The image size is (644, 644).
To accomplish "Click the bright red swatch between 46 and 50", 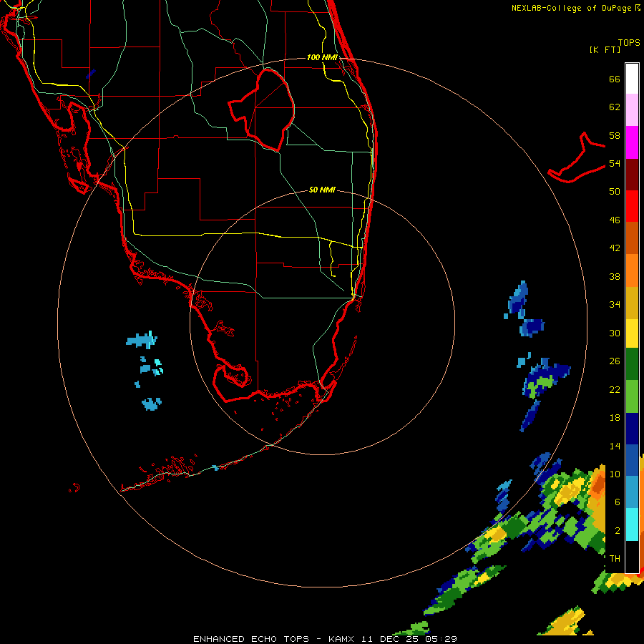I will [632, 206].
